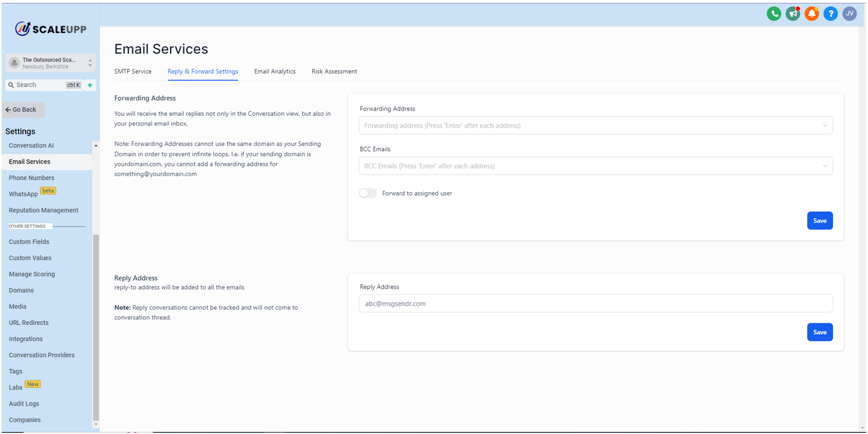Click into the BCC Emails input field
This screenshot has height=434, width=868.
(596, 166)
